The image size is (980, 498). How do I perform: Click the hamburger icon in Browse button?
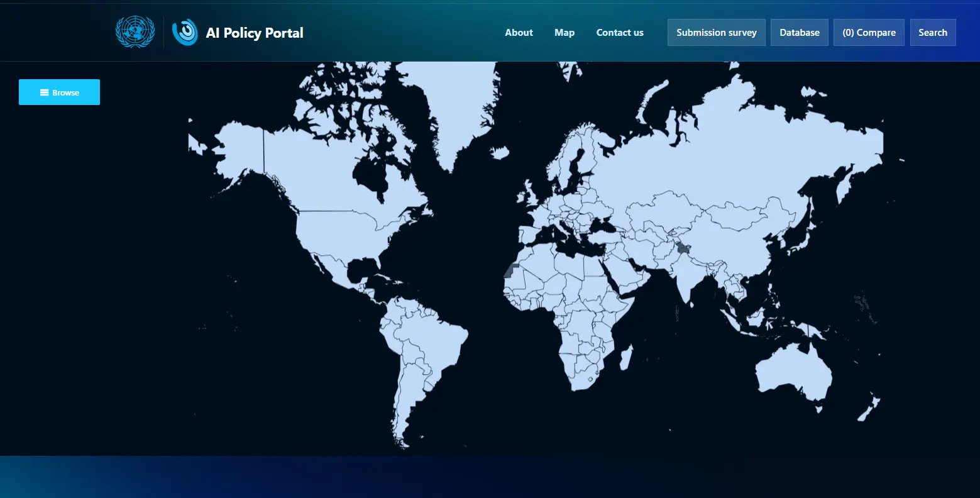[x=45, y=92]
